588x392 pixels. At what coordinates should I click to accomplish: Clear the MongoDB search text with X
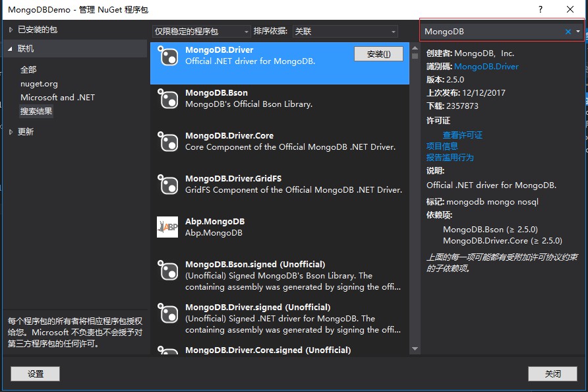click(568, 32)
